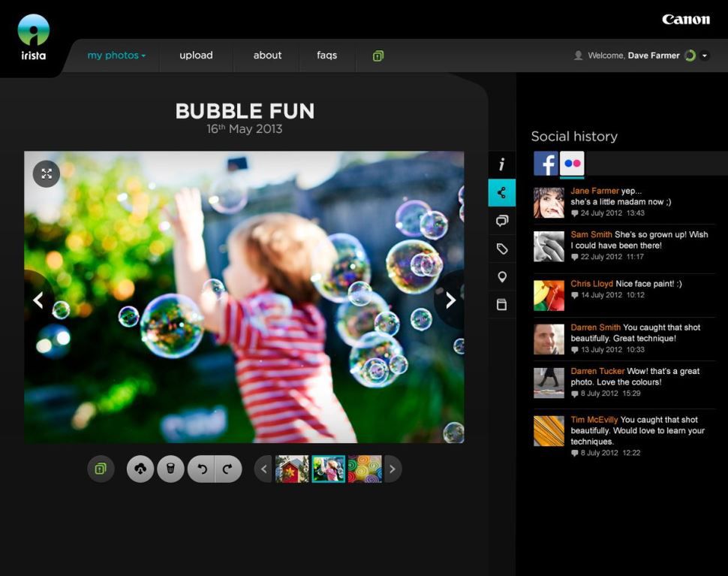The width and height of the screenshot is (728, 576).
Task: Select the social share panel tab
Action: pos(502,192)
